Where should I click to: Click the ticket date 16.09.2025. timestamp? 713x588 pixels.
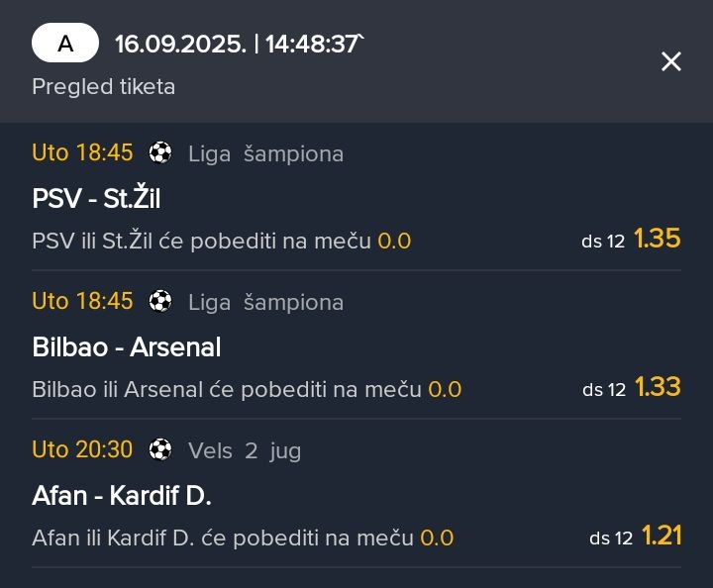[x=180, y=45]
